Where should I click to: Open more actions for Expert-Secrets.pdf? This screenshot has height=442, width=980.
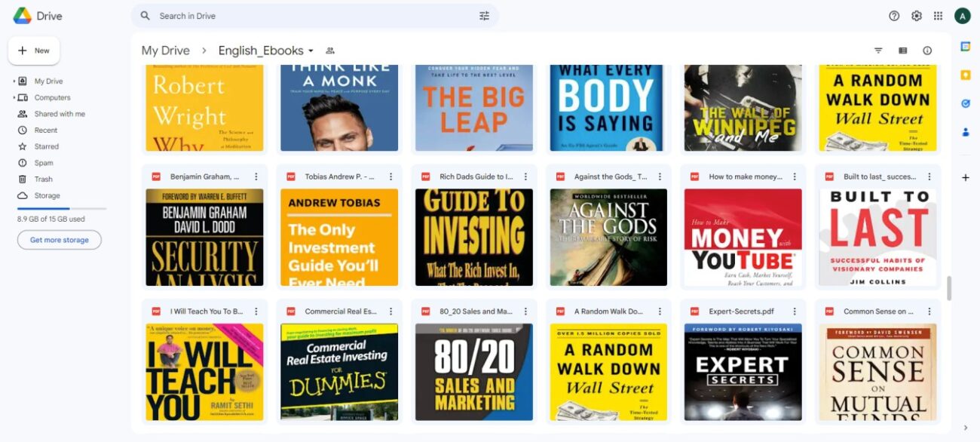coord(795,312)
